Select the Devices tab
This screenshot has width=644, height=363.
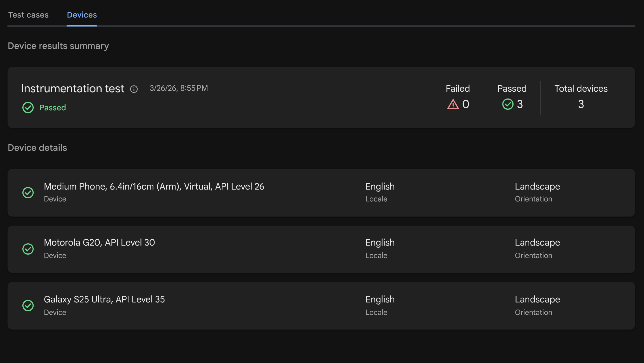click(82, 15)
